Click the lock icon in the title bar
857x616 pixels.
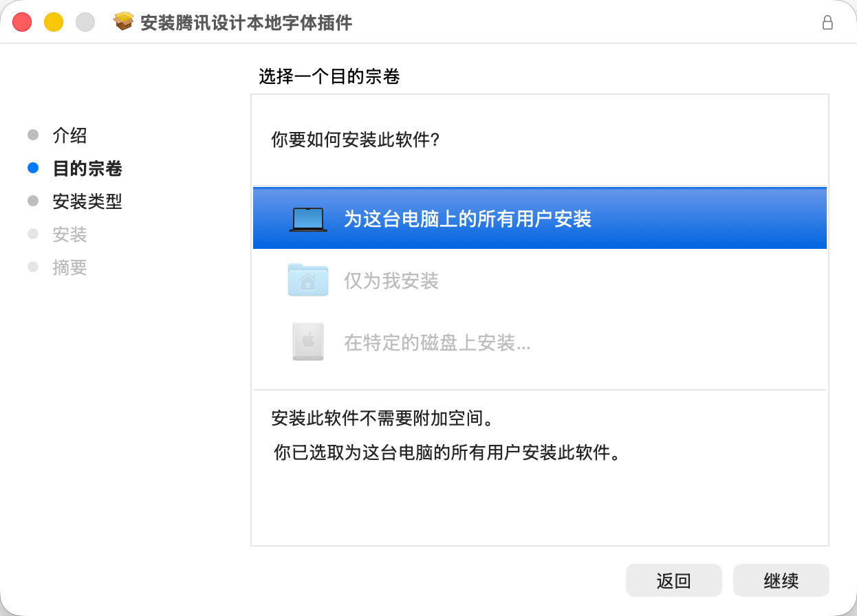coord(828,22)
